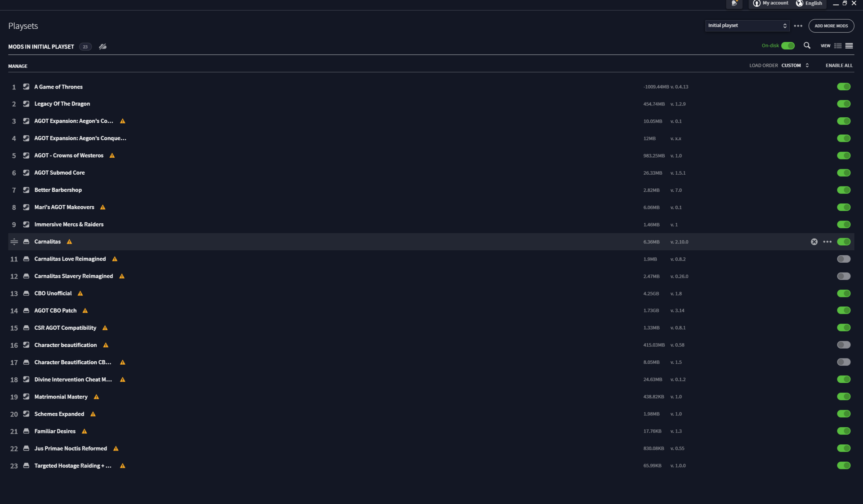This screenshot has height=504, width=863.
Task: Disable Targeted Hostage Raiding mod
Action: coord(844,465)
